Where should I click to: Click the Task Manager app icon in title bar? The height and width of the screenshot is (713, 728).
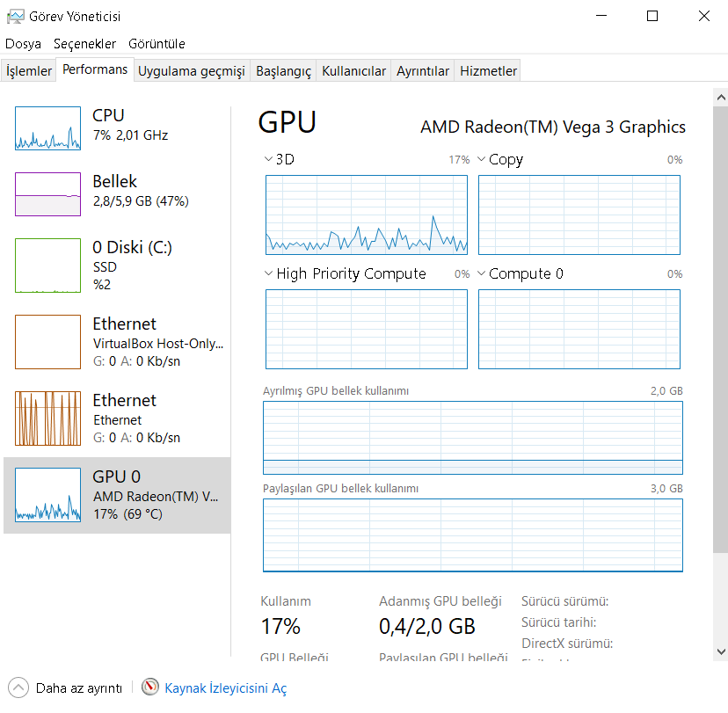click(x=15, y=16)
